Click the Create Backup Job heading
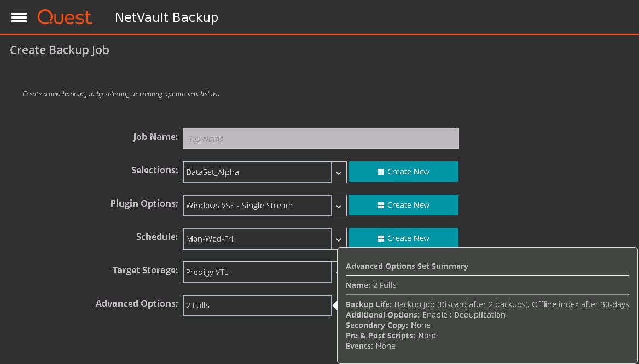The width and height of the screenshot is (639, 364). click(60, 50)
